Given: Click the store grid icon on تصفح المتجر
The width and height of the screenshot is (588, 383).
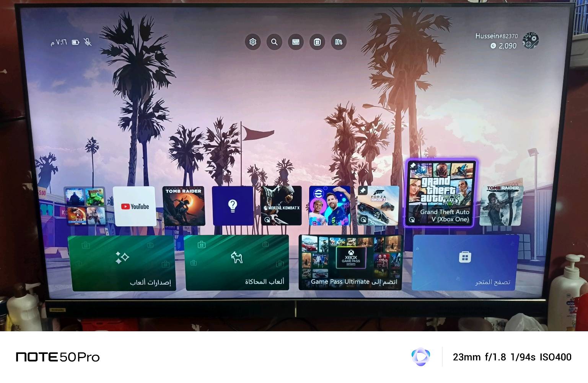Looking at the screenshot, I should click(x=465, y=257).
